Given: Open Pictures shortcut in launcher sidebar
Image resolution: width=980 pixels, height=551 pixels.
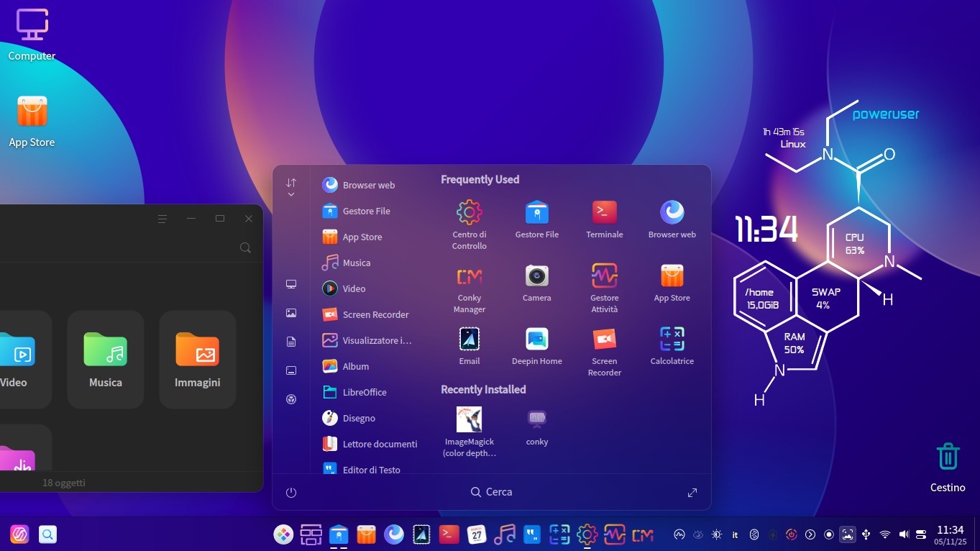Looking at the screenshot, I should (291, 313).
